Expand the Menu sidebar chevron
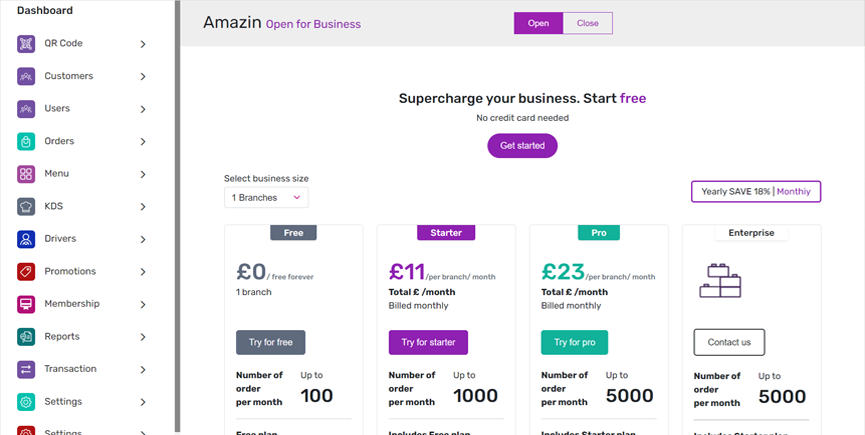 pyautogui.click(x=143, y=174)
